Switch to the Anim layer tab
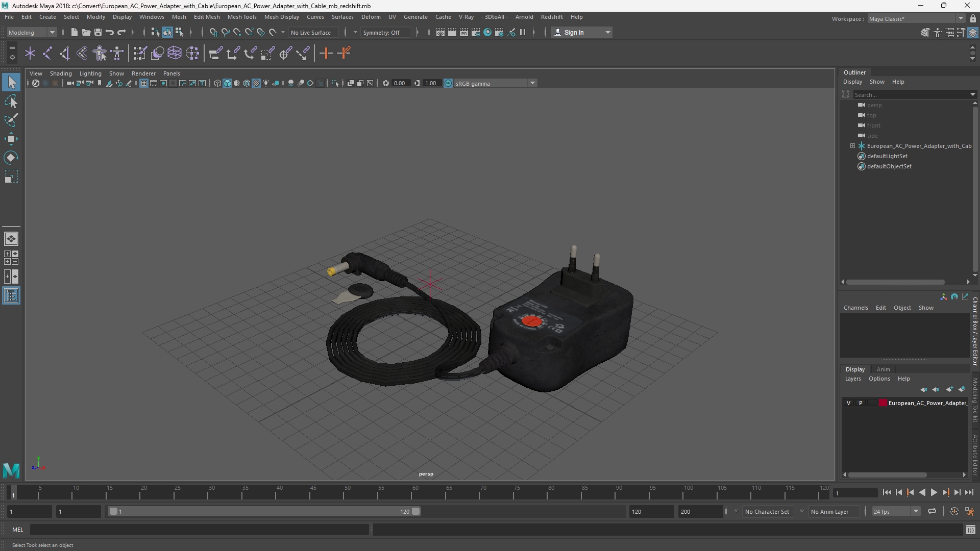 (883, 369)
